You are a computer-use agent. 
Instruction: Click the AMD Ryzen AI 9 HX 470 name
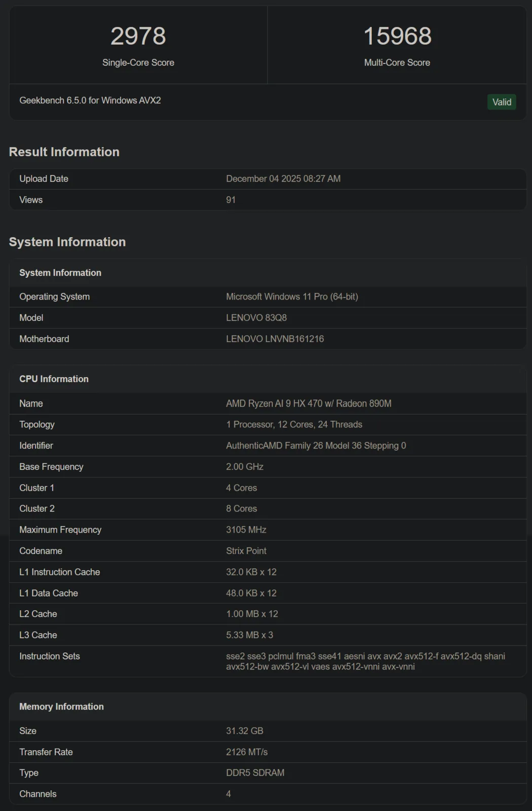coord(309,403)
